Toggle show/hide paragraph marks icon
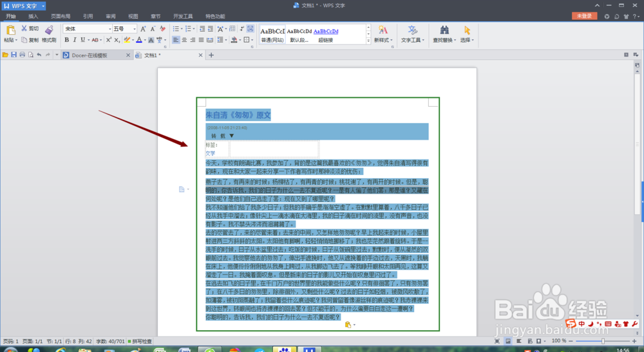644x352 pixels. pos(242,29)
